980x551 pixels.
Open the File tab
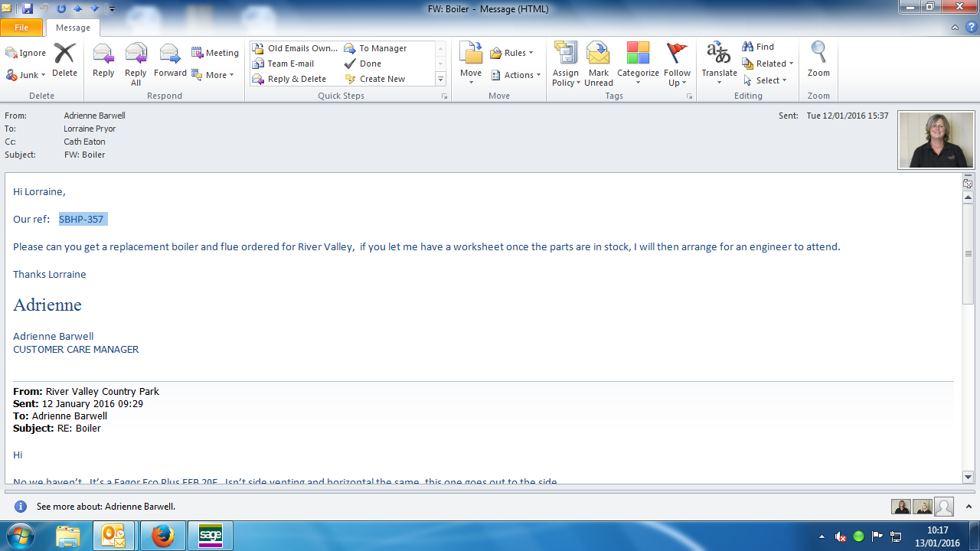click(x=21, y=28)
